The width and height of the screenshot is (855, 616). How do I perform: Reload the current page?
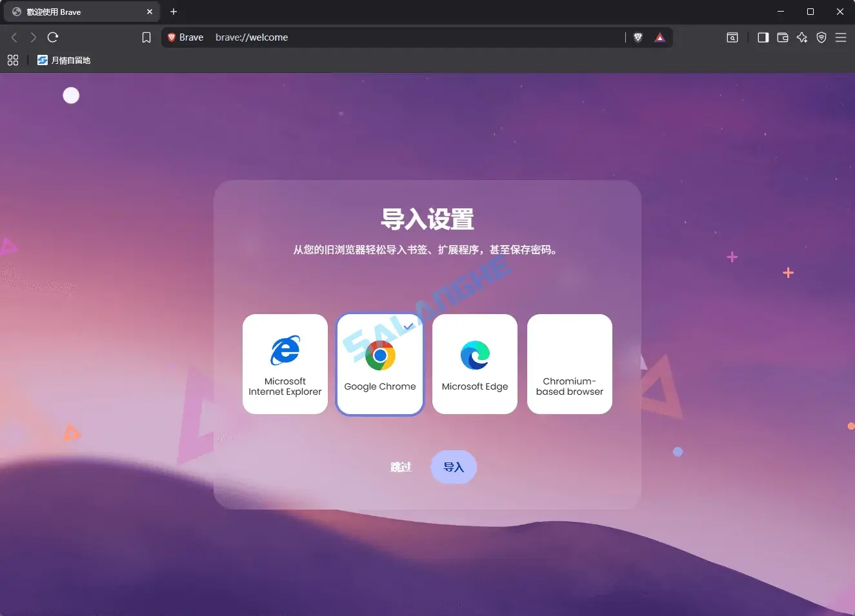tap(53, 37)
